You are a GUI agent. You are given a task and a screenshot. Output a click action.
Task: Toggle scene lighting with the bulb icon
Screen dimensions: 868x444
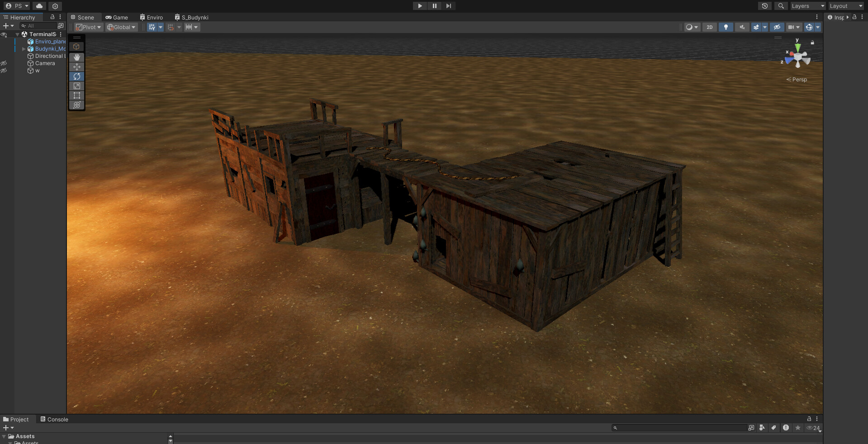[x=726, y=27]
